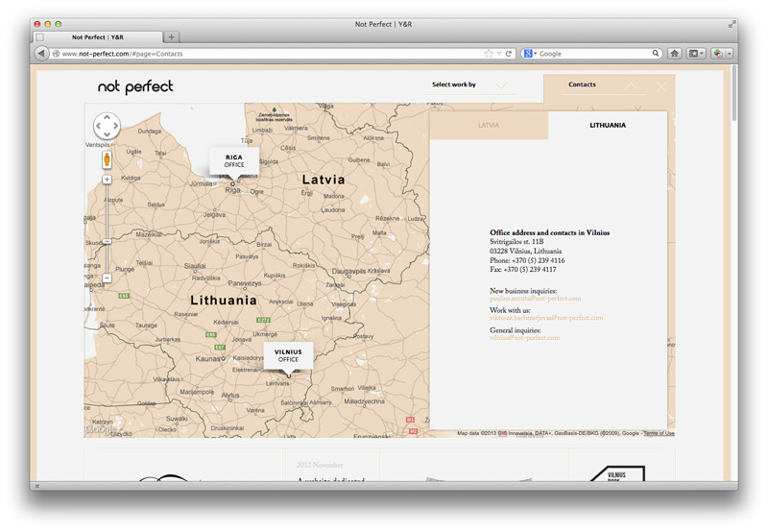The image size is (768, 532).
Task: Bookmark page with the star icon
Action: [489, 54]
